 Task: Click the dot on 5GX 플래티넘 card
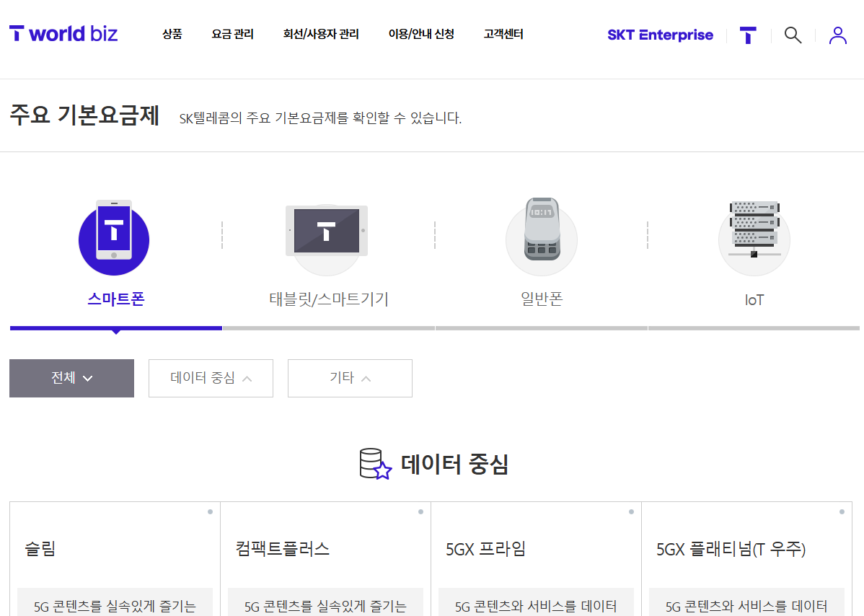pyautogui.click(x=842, y=512)
